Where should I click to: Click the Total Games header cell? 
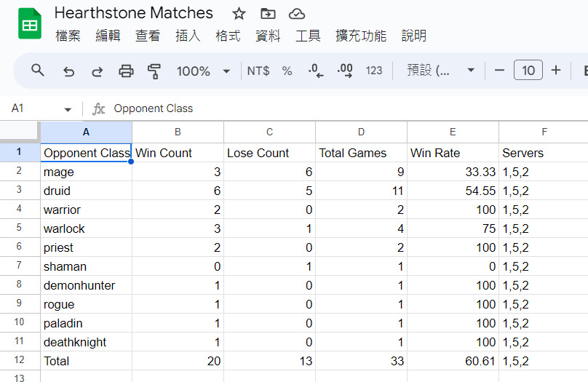(361, 153)
